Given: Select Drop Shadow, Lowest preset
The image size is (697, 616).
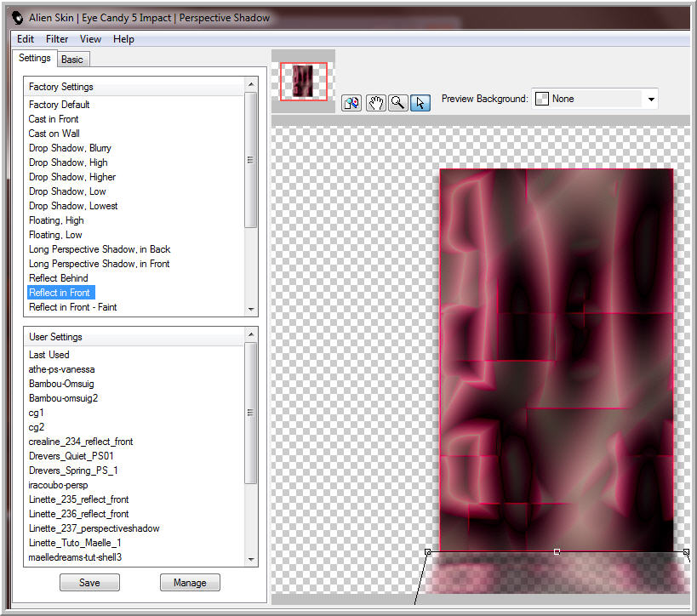Looking at the screenshot, I should (x=73, y=206).
